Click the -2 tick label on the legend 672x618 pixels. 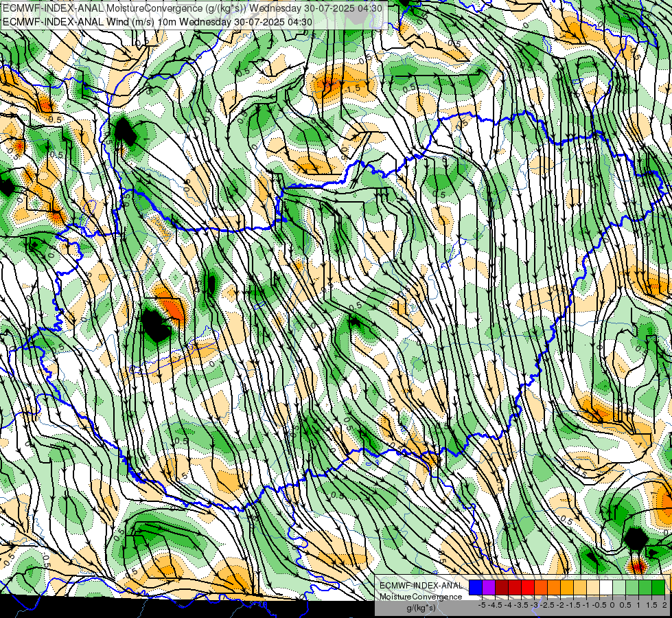[561, 605]
